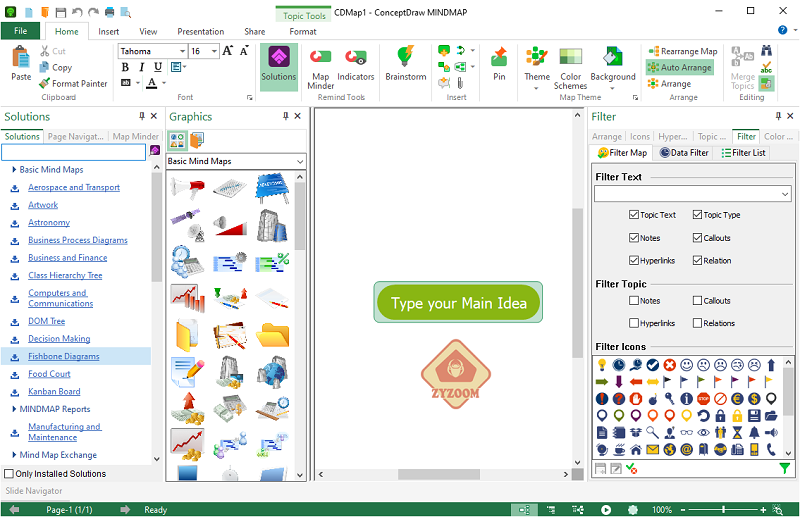
Task: Select the Type your Main Idea topic
Action: [x=458, y=303]
